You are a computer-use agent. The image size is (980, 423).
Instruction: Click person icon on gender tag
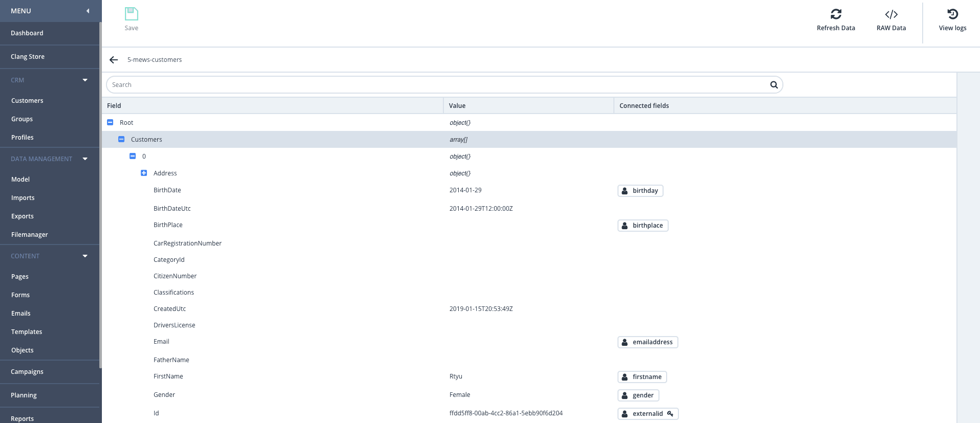[625, 395]
